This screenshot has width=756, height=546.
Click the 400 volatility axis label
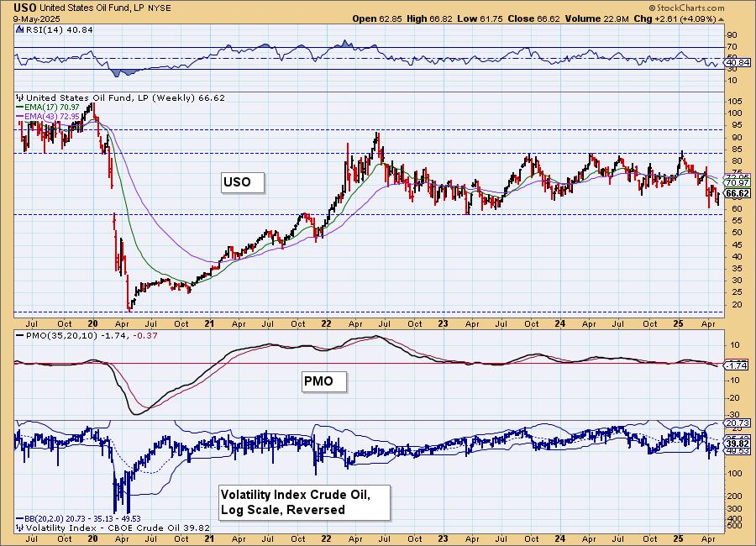coord(735,518)
